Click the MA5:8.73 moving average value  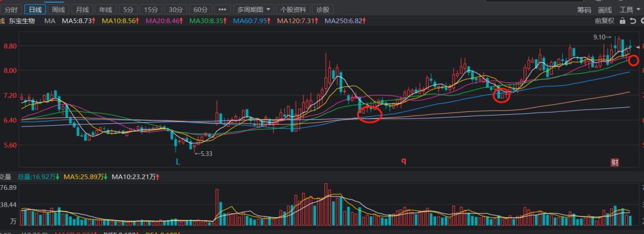point(79,20)
